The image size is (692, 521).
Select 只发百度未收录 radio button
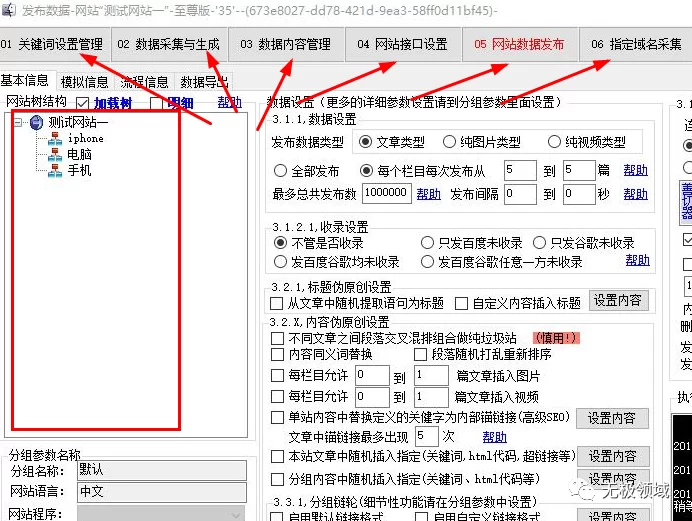(x=427, y=243)
